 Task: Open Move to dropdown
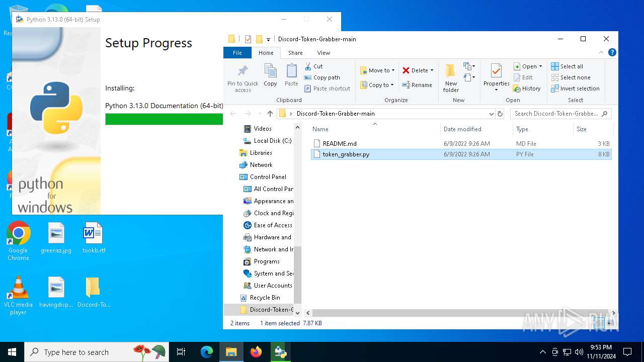pos(377,70)
